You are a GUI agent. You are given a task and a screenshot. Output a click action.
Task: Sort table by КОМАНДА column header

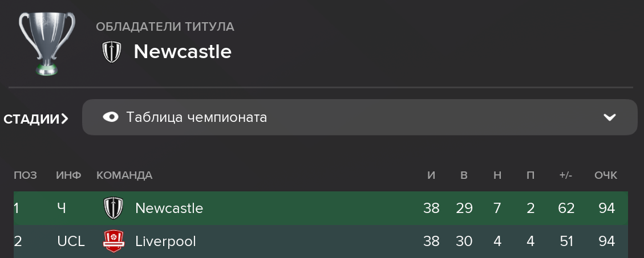point(124,175)
